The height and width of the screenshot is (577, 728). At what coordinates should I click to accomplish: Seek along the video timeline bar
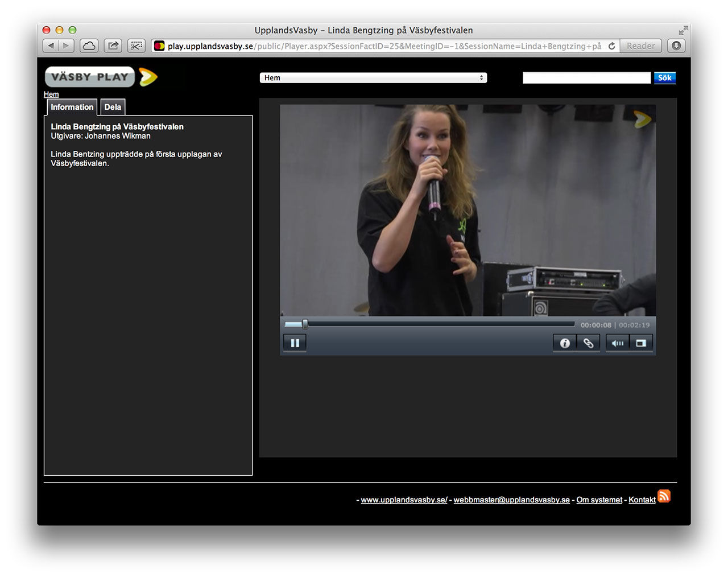tap(429, 324)
